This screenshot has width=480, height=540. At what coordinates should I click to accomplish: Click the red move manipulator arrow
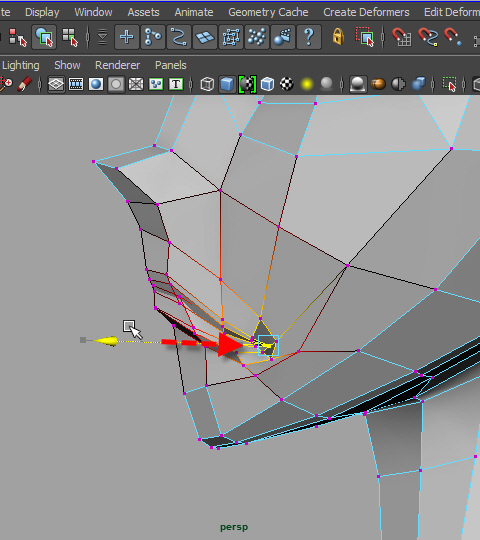pyautogui.click(x=230, y=344)
